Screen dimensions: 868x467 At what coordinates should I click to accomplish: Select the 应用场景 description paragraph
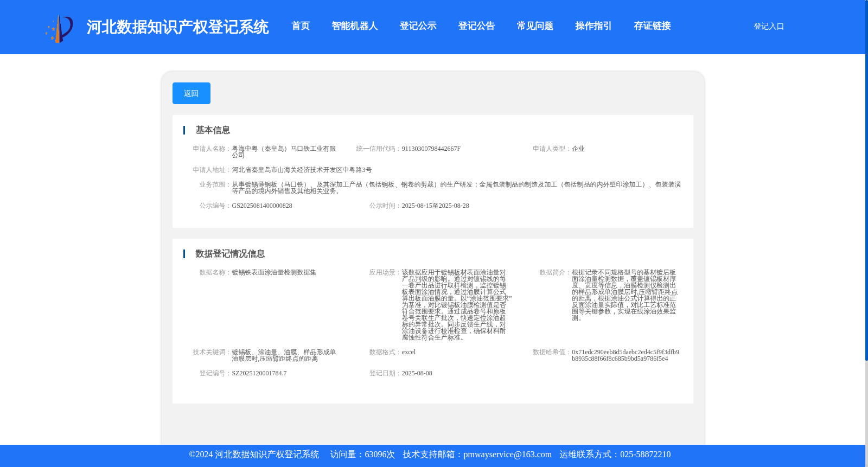coord(457,305)
